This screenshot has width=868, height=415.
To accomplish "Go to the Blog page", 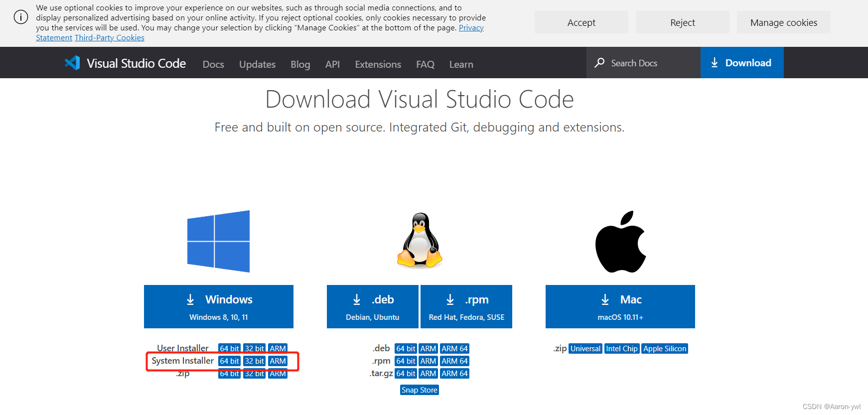I will click(300, 64).
